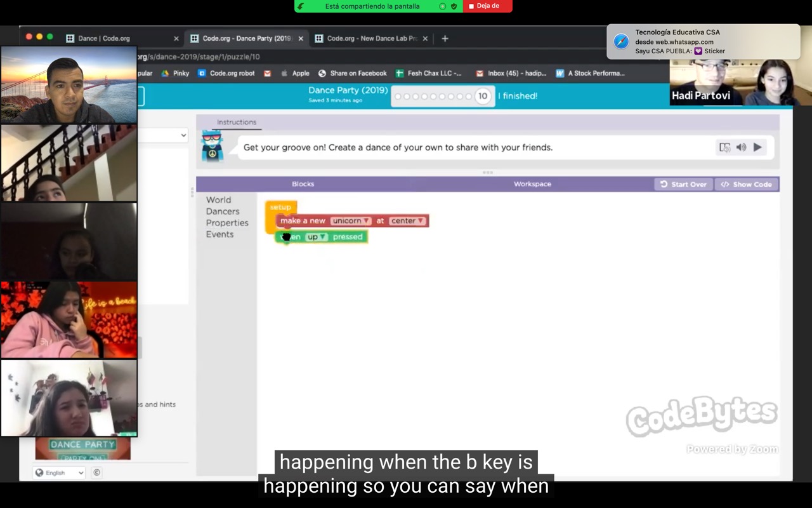Click the green screen-sharing shield icon
The width and height of the screenshot is (812, 508).
pos(454,6)
